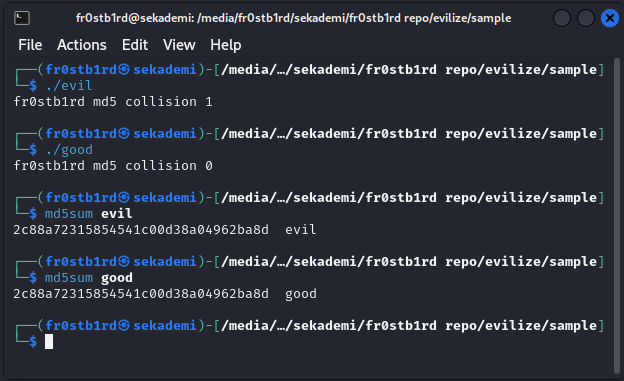Click the minimize window circle button
624x381 pixels.
pos(562,18)
